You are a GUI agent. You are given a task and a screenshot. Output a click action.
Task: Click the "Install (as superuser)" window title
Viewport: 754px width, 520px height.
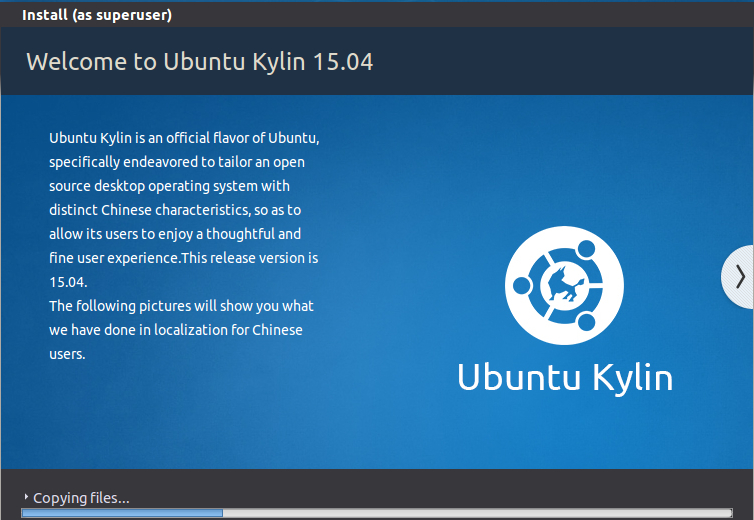click(x=97, y=15)
